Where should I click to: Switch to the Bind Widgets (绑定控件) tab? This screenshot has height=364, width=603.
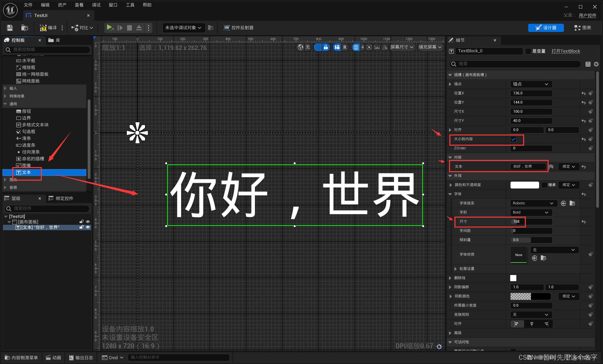pyautogui.click(x=61, y=198)
